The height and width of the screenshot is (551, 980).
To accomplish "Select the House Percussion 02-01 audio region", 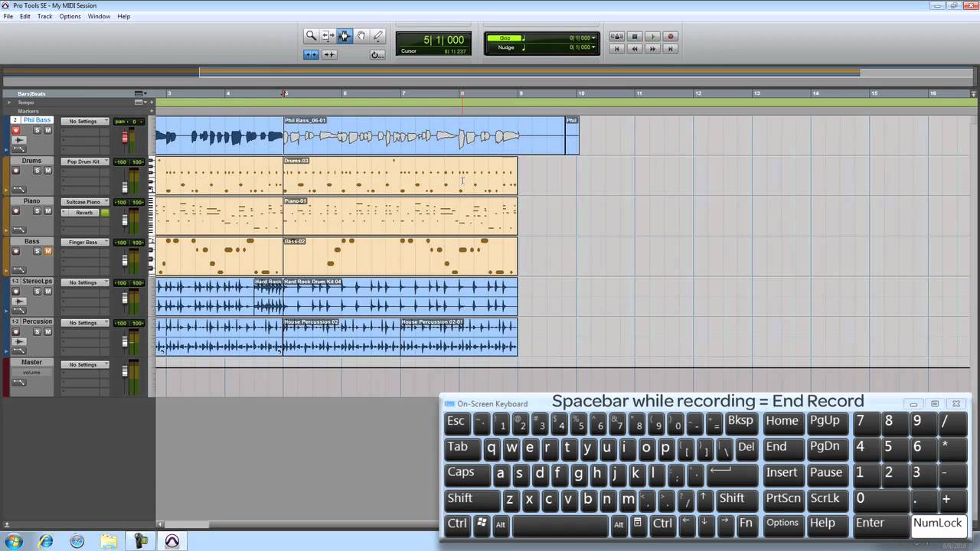I will pos(459,337).
